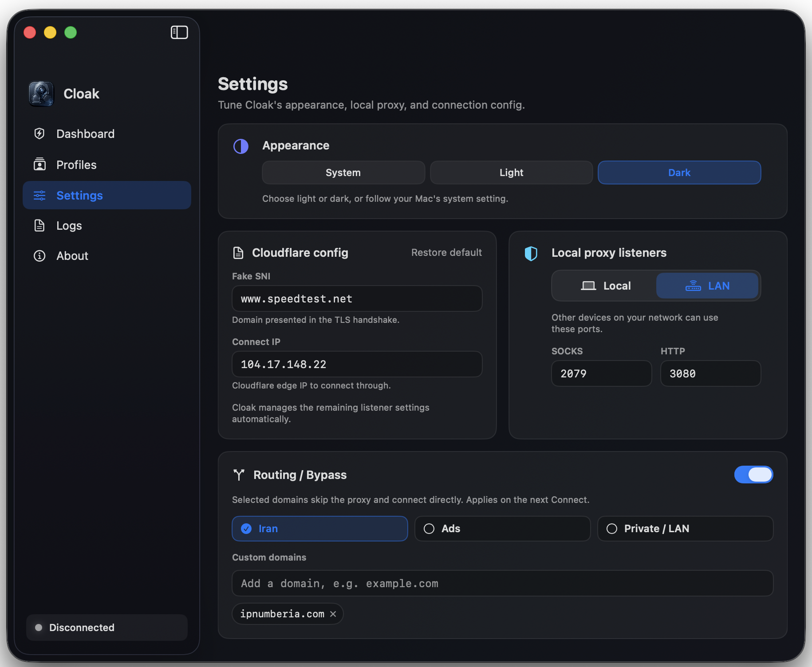Click the Dashboard shield icon
This screenshot has width=812, height=667.
click(x=39, y=133)
